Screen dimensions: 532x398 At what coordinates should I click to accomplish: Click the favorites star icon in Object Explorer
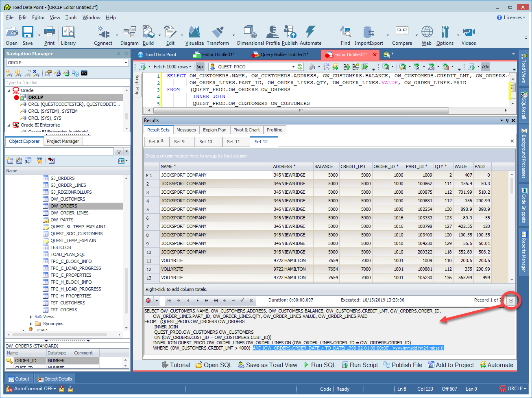click(39, 161)
